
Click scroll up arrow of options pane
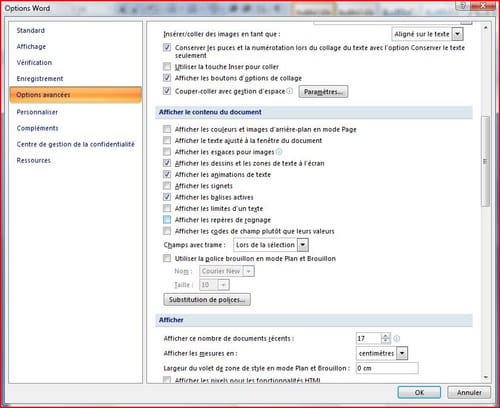click(x=486, y=28)
